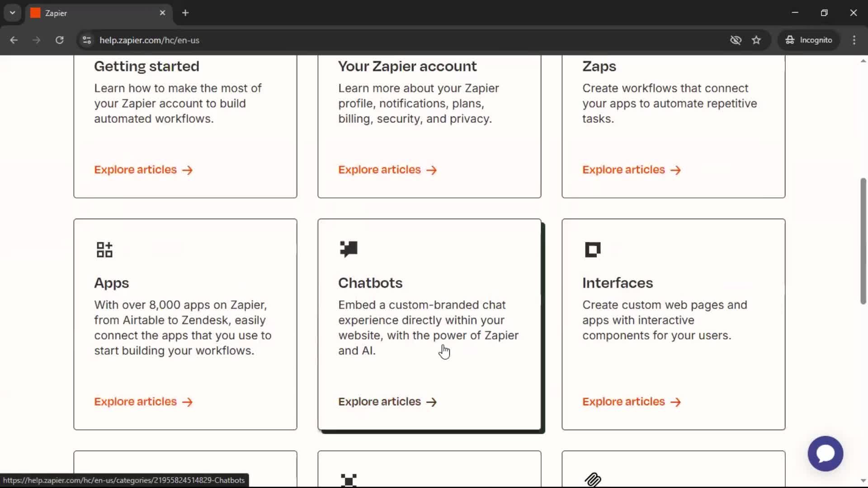Viewport: 868px width, 488px height.
Task: Click the arrow next to Zaps Explore articles
Action: tap(676, 170)
